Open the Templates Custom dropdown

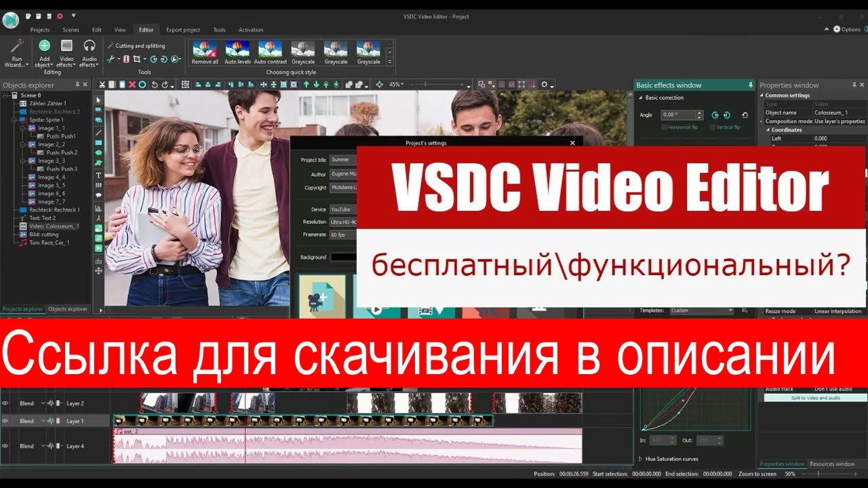click(x=701, y=310)
